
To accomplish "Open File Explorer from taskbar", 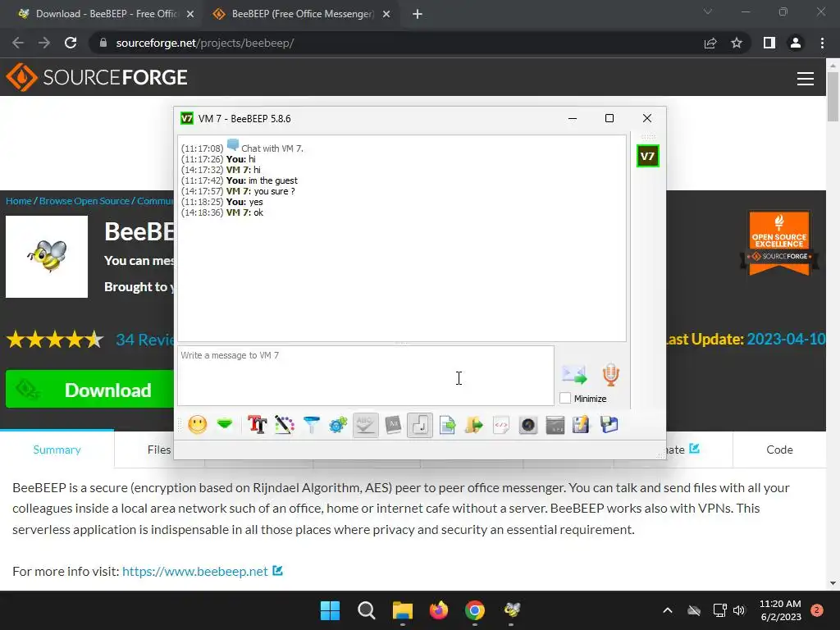I will [402, 610].
